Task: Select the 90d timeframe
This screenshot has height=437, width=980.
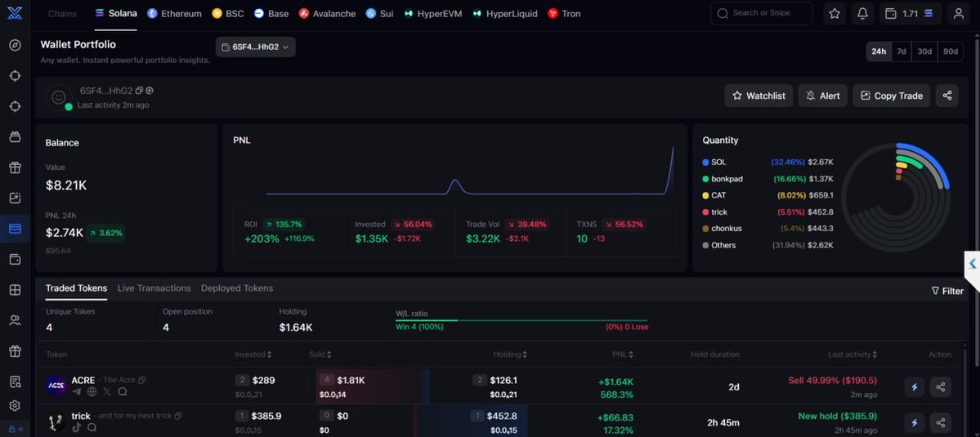Action: pyautogui.click(x=951, y=51)
